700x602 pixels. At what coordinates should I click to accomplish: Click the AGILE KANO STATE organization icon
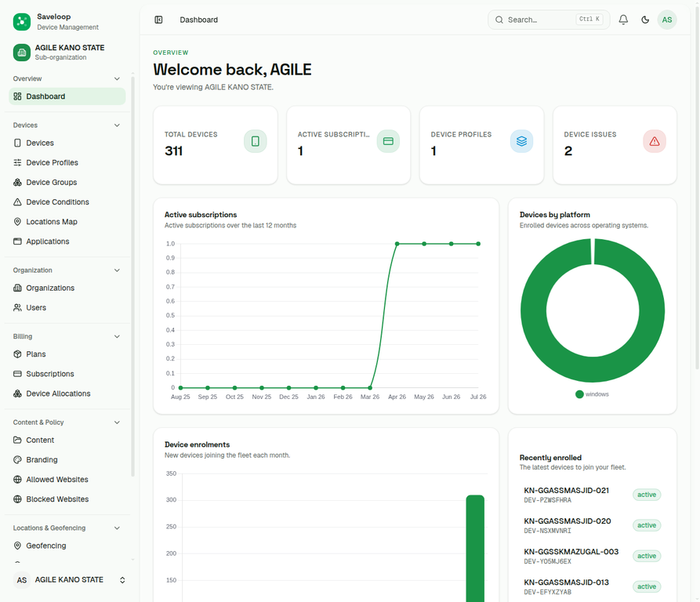pos(21,53)
